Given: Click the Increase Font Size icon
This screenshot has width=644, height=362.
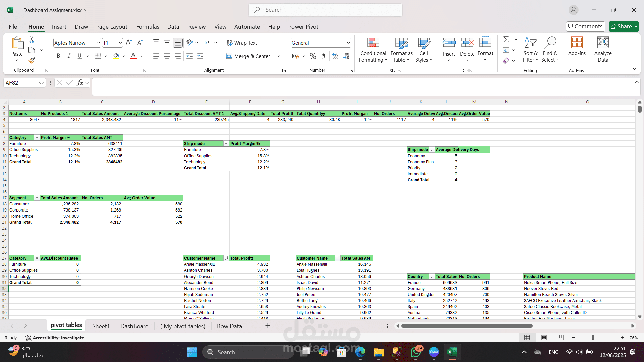Looking at the screenshot, I should [129, 43].
